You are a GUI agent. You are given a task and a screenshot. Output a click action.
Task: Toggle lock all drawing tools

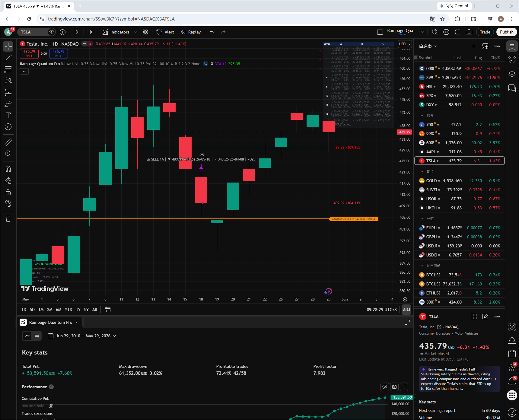tap(8, 192)
